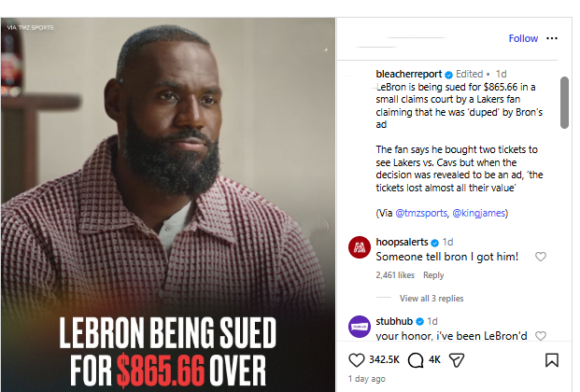
Task: Like the post with the heart icon
Action: tap(356, 360)
